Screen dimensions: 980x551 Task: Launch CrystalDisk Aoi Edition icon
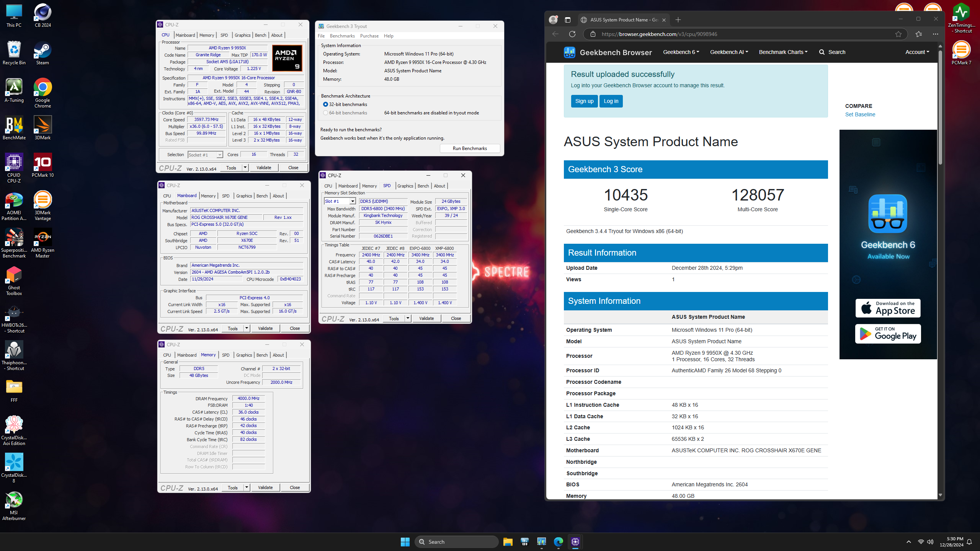pyautogui.click(x=14, y=430)
